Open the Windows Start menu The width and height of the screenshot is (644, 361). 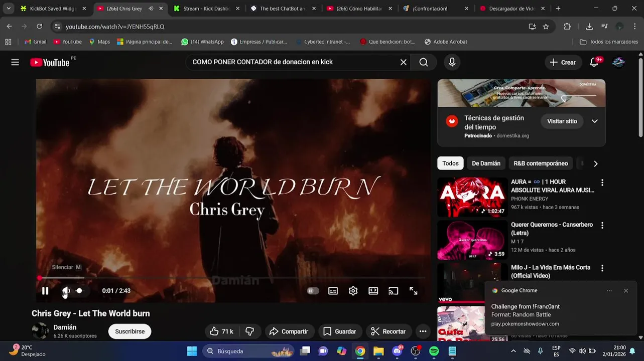192,351
